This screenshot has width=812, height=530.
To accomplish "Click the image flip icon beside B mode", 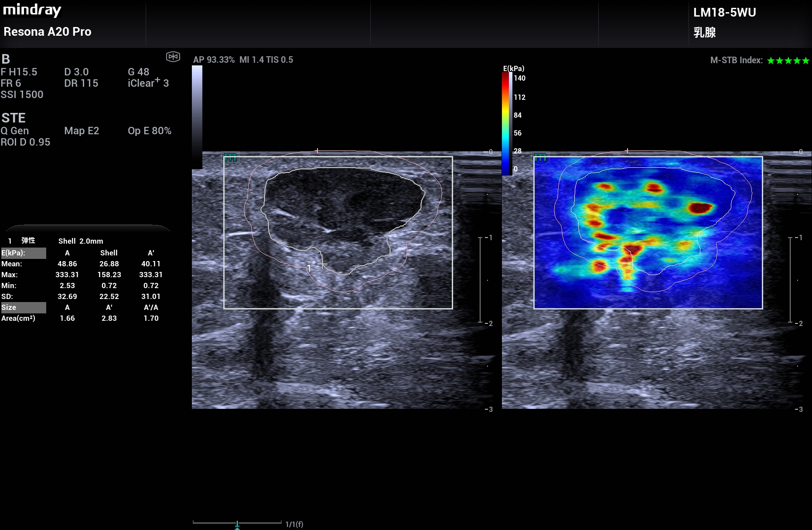I will coord(173,57).
